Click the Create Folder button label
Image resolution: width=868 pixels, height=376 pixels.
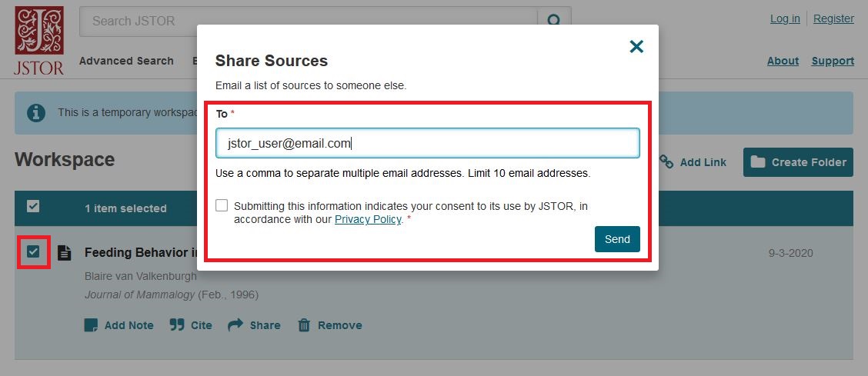(x=809, y=162)
